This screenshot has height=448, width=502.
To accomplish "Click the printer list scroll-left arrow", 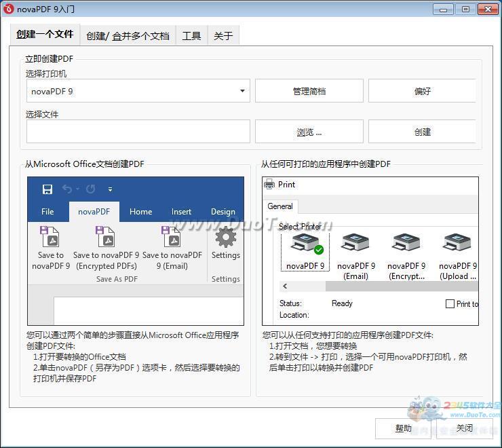I will (x=285, y=286).
